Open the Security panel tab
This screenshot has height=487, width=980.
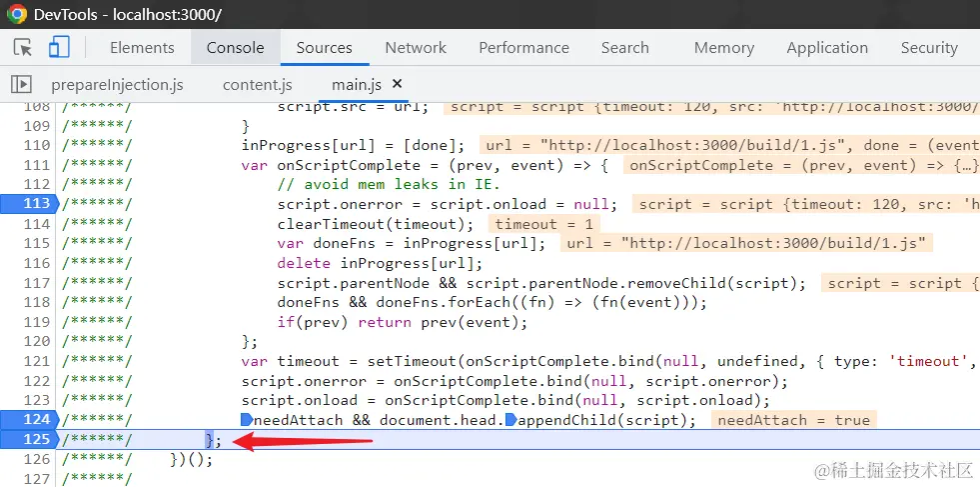(x=929, y=48)
